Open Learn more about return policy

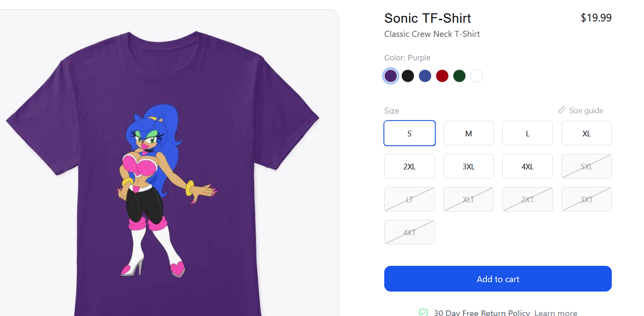556,313
